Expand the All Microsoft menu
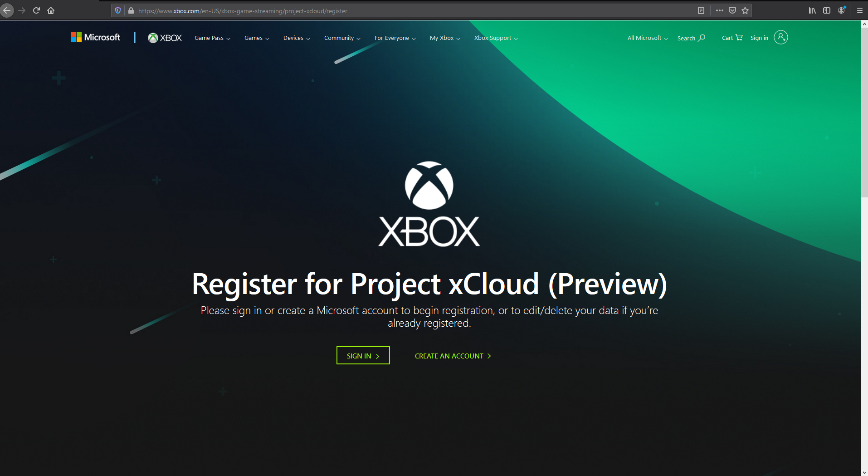868x476 pixels. (x=648, y=38)
